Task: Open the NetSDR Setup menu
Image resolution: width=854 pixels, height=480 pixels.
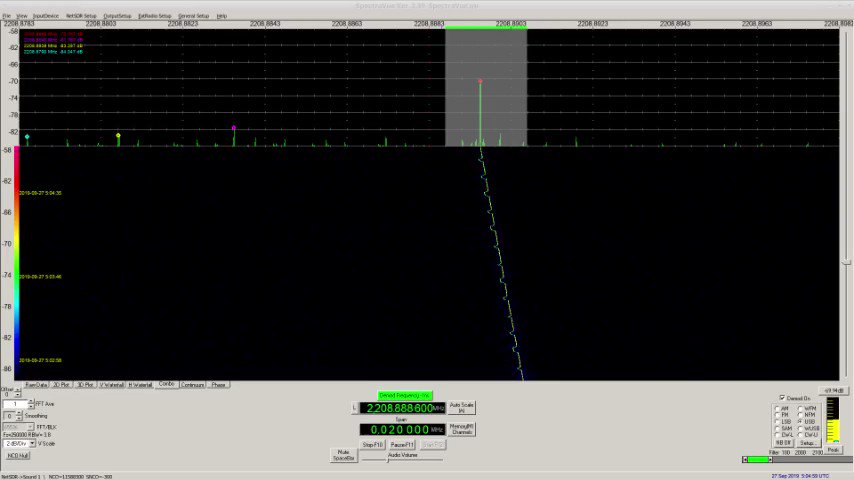Action: (x=81, y=16)
